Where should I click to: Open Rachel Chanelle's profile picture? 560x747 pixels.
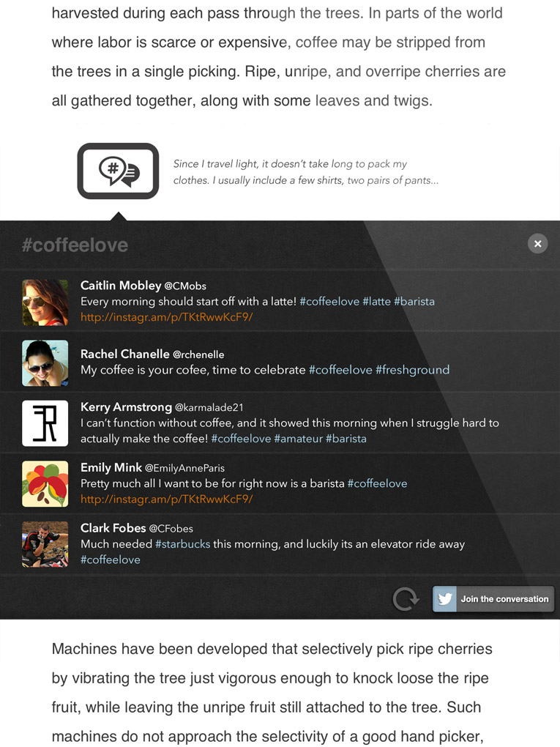[45, 363]
